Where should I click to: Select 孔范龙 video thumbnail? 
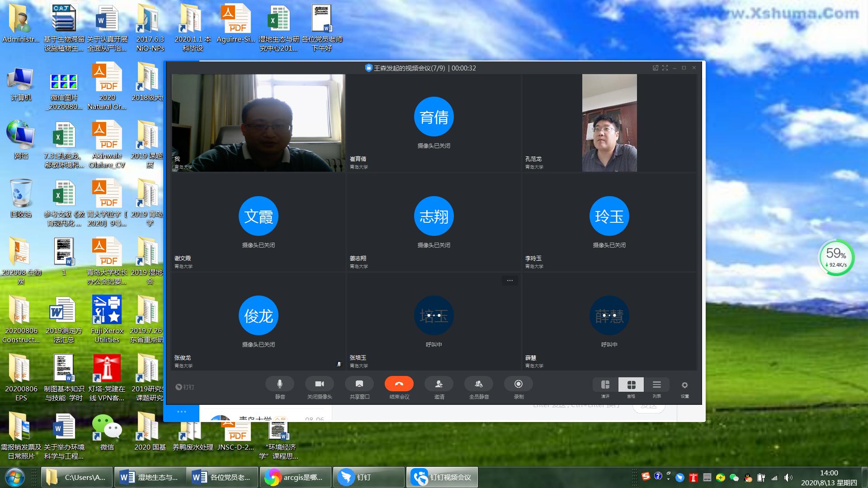point(609,123)
